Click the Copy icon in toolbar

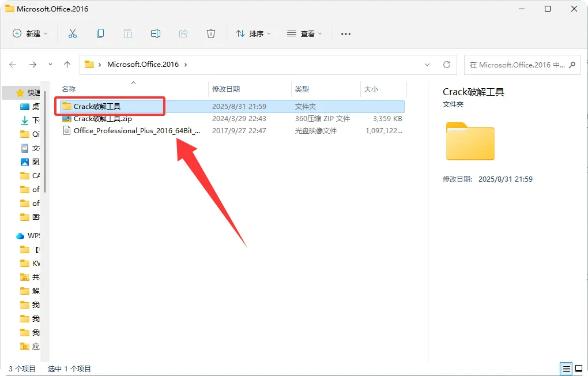click(x=100, y=33)
